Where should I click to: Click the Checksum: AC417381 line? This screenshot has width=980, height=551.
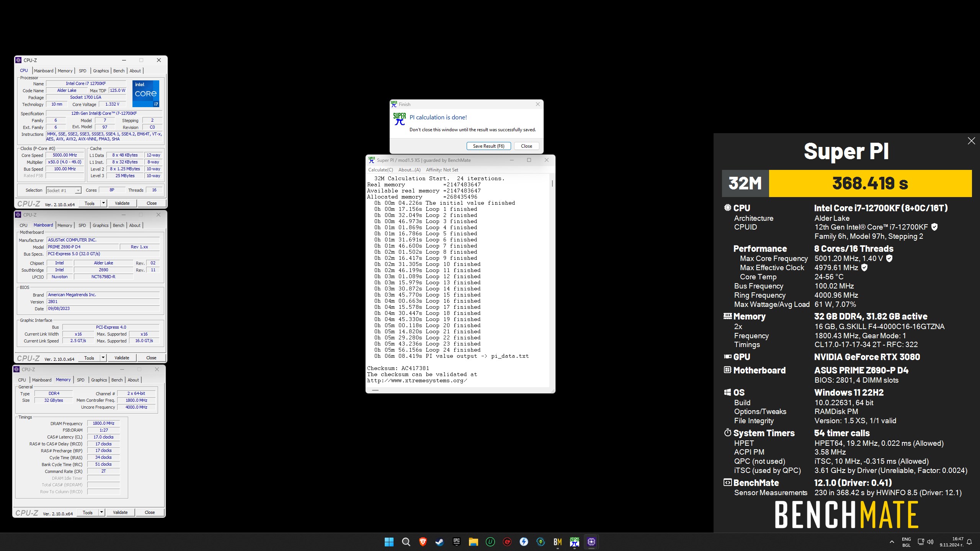click(398, 368)
